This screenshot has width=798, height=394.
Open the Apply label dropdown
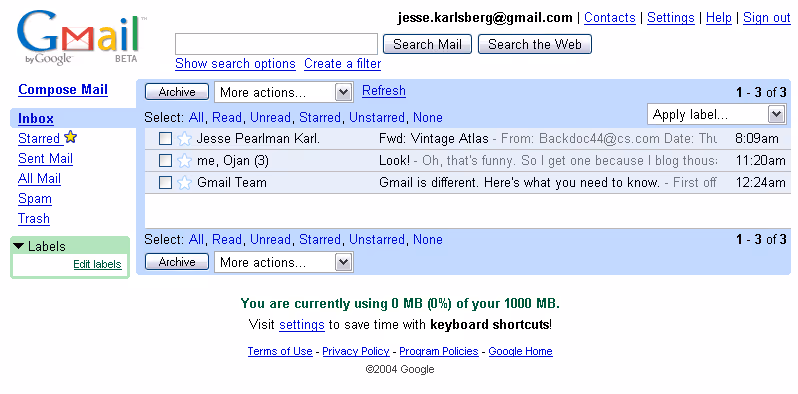click(x=717, y=114)
